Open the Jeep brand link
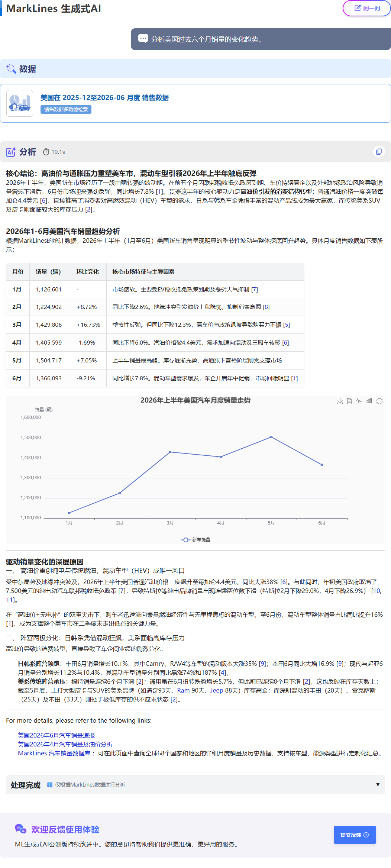Viewport: 391px width, 868px height. [217, 690]
